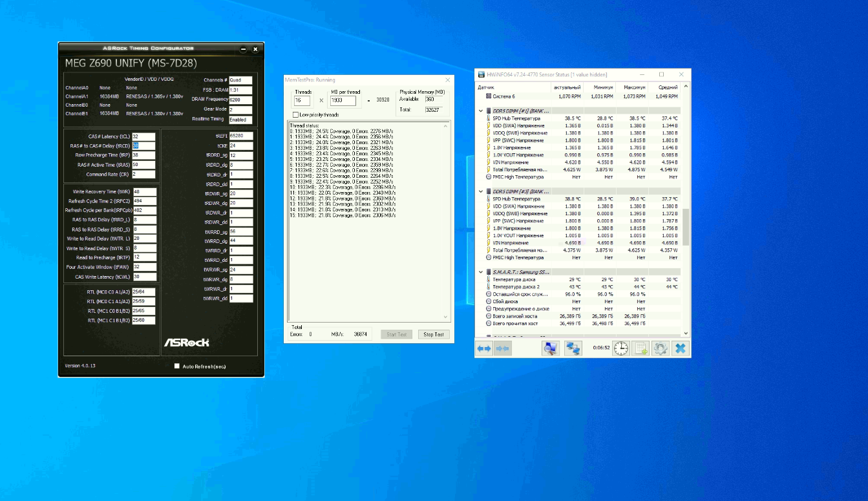The image size is (868, 501).
Task: Open HWiNFO sensor search monitor icon
Action: point(550,348)
